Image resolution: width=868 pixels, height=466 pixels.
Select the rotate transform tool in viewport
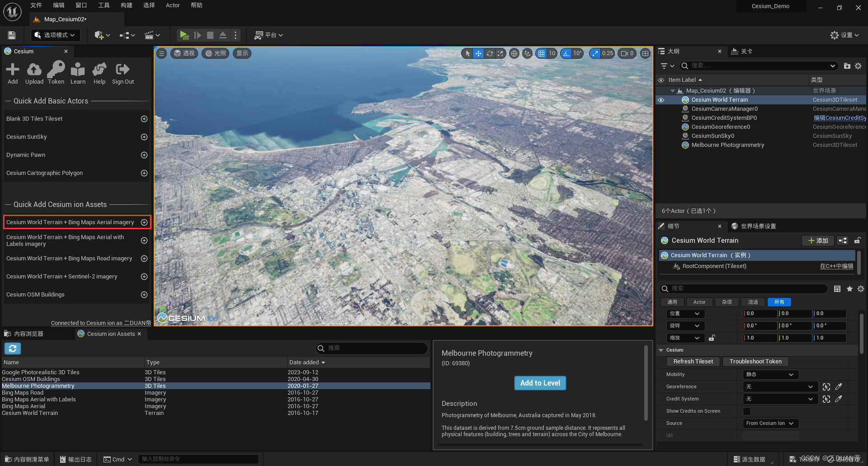[x=490, y=53]
